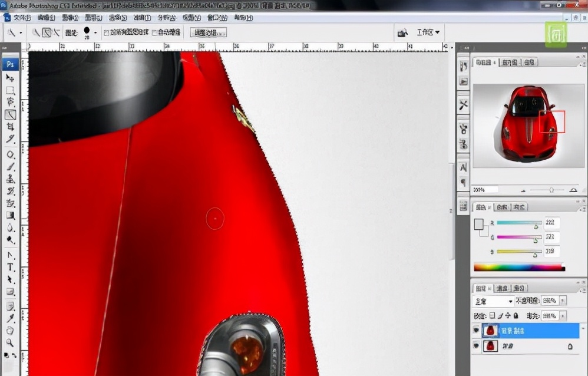The image size is (588, 376).
Task: Switch to the Channels tab beside Layers
Action: [502, 288]
